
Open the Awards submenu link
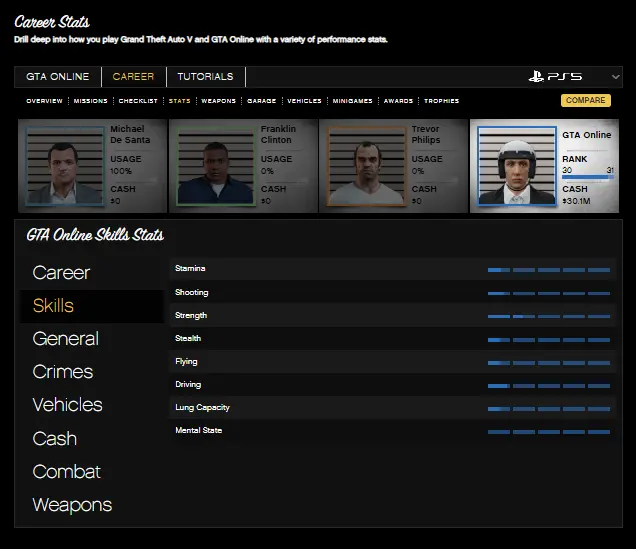click(398, 101)
